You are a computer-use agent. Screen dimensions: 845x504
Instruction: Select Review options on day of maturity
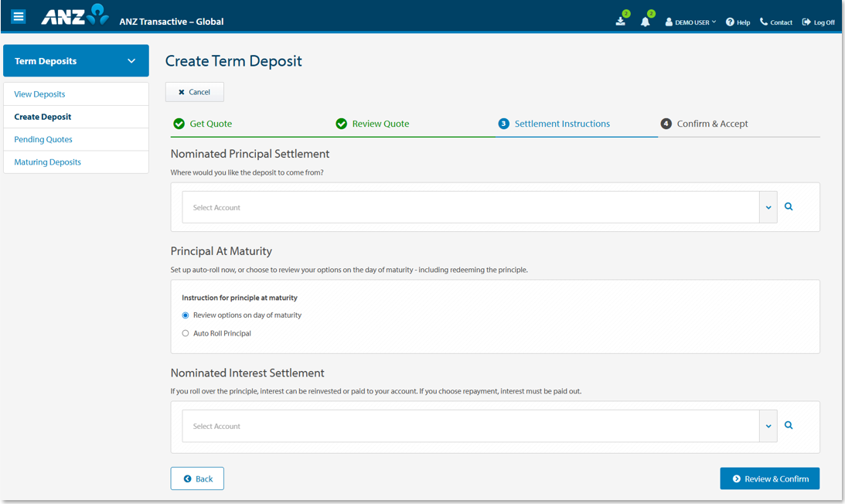tap(185, 315)
